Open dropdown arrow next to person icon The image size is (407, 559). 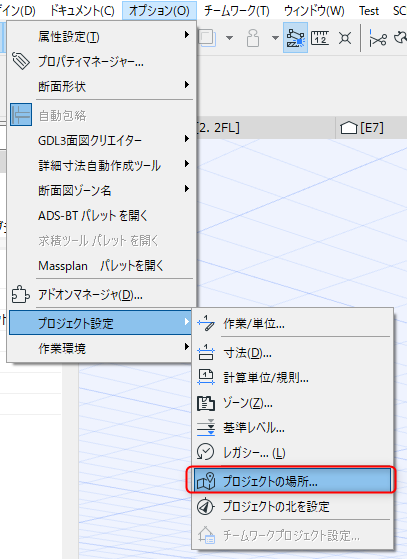point(275,38)
